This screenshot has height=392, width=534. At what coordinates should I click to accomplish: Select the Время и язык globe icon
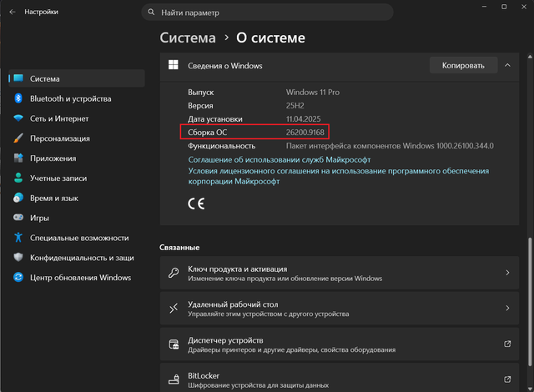point(18,198)
